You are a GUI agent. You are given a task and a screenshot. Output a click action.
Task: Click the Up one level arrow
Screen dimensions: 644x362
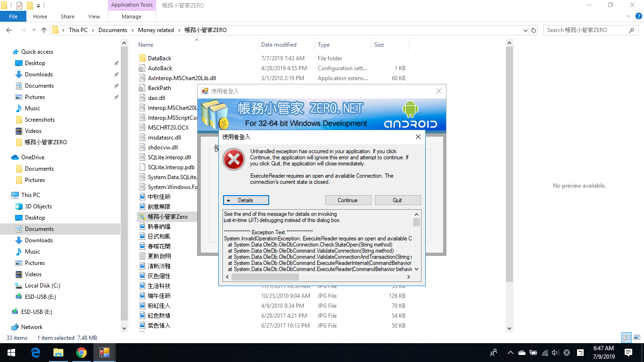point(44,30)
